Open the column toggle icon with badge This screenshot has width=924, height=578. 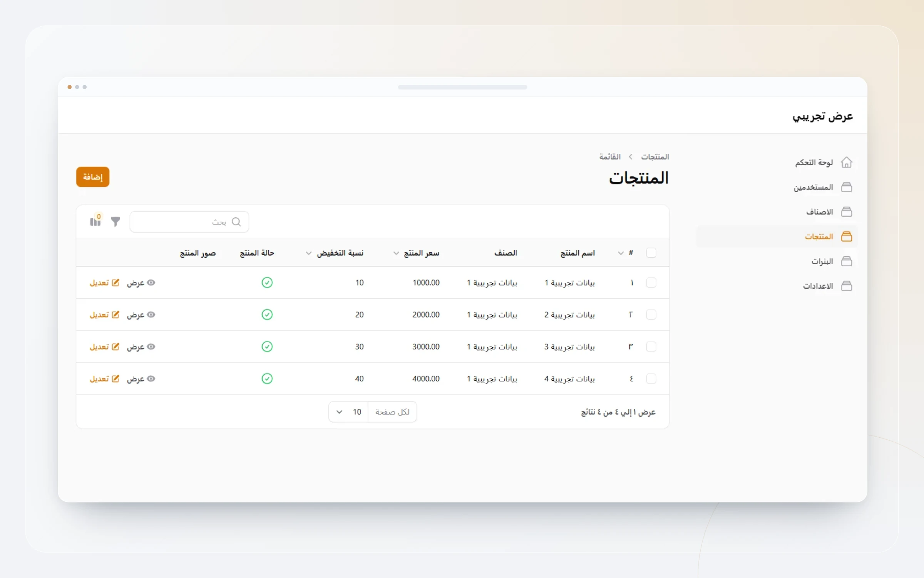(x=95, y=220)
